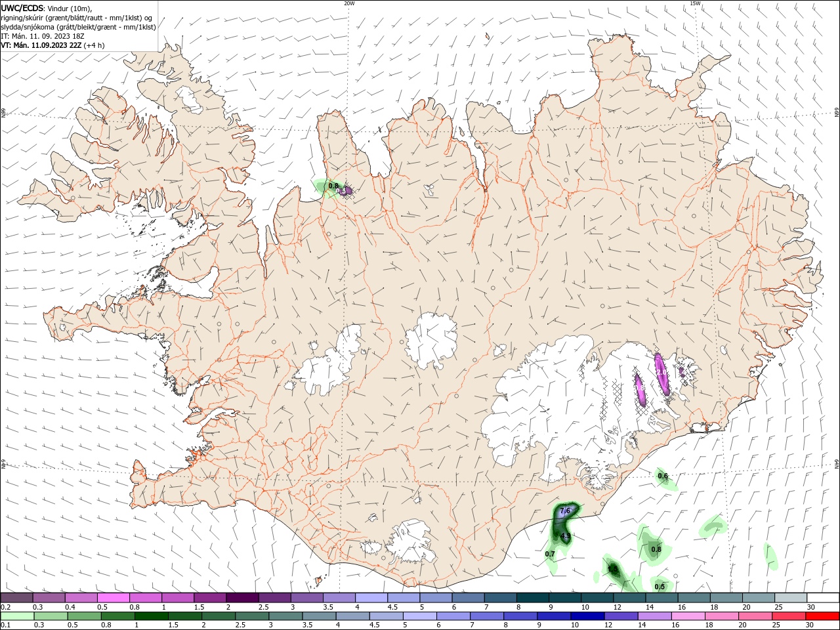Pick the medium green 0.8 swatch, lower scale

117,616
